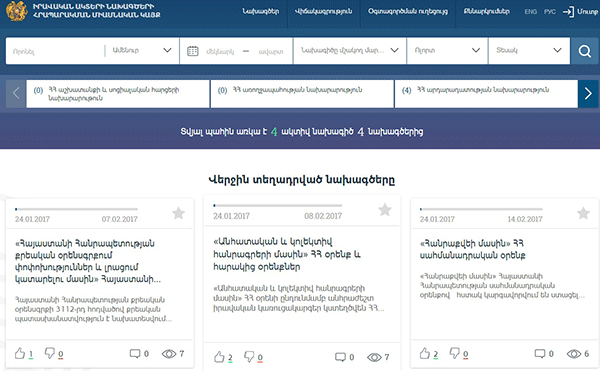Click progress bar on draft ending 08.02.2017

point(277,206)
